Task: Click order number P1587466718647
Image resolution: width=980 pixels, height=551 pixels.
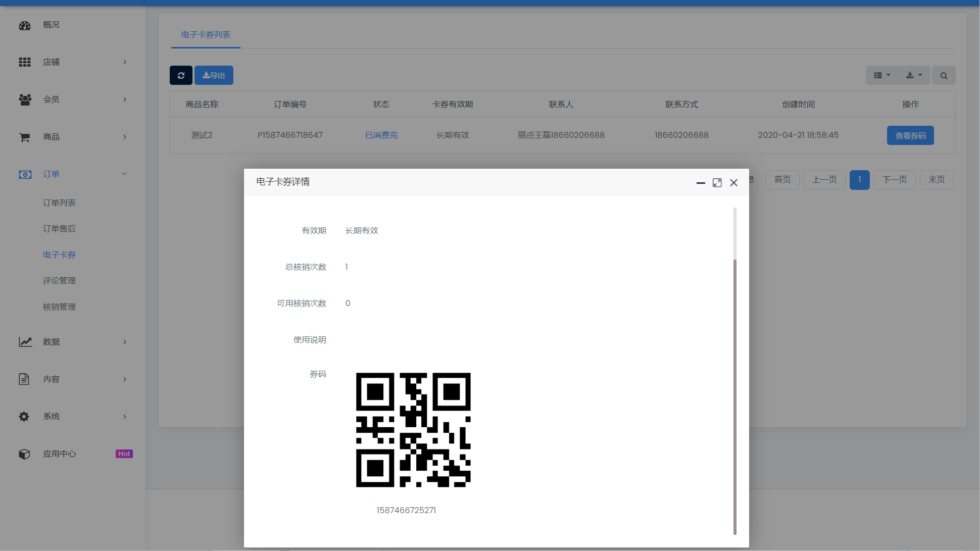Action: pyautogui.click(x=290, y=135)
